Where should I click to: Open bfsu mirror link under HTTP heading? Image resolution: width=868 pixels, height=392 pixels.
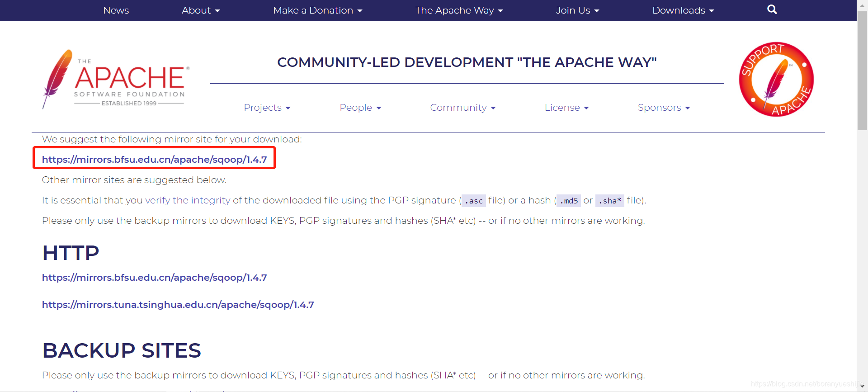click(x=154, y=277)
